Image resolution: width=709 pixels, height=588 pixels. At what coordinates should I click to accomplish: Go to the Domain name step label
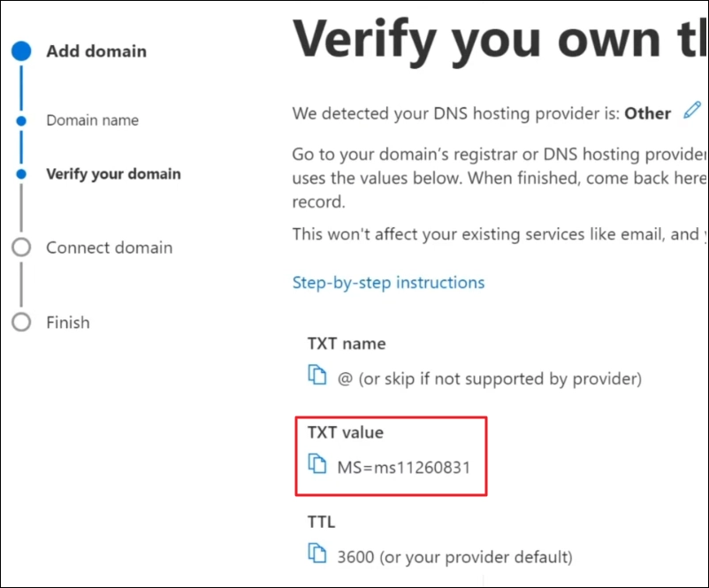(92, 120)
